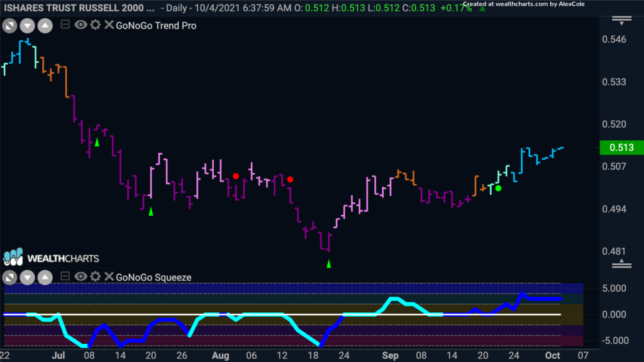Click the 5.000 squeeze axis label
The image size is (644, 362).
coord(614,288)
